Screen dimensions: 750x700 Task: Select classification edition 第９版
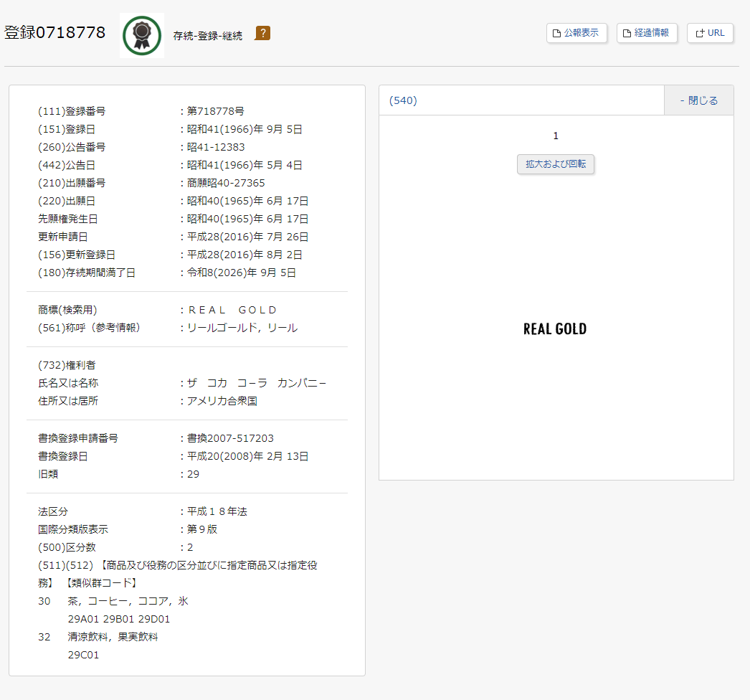(202, 529)
